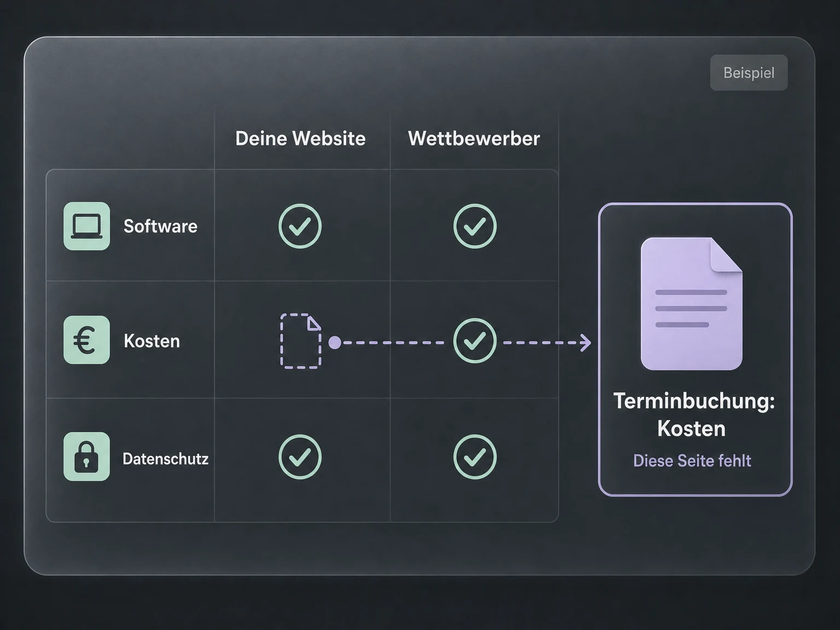The image size is (840, 630).
Task: Click Datenschutz checkmark under Deine Website
Action: 300,457
